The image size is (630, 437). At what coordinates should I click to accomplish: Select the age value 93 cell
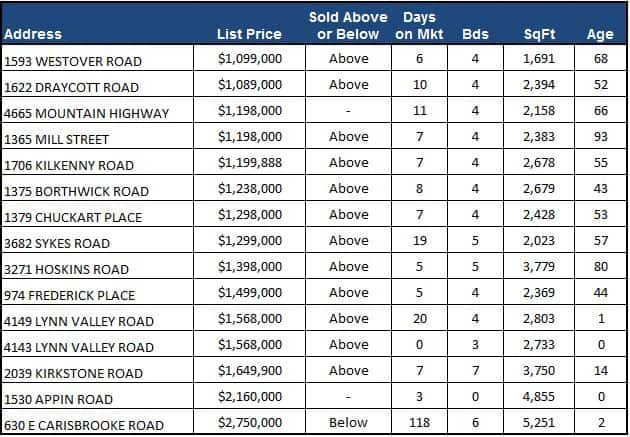coord(599,137)
